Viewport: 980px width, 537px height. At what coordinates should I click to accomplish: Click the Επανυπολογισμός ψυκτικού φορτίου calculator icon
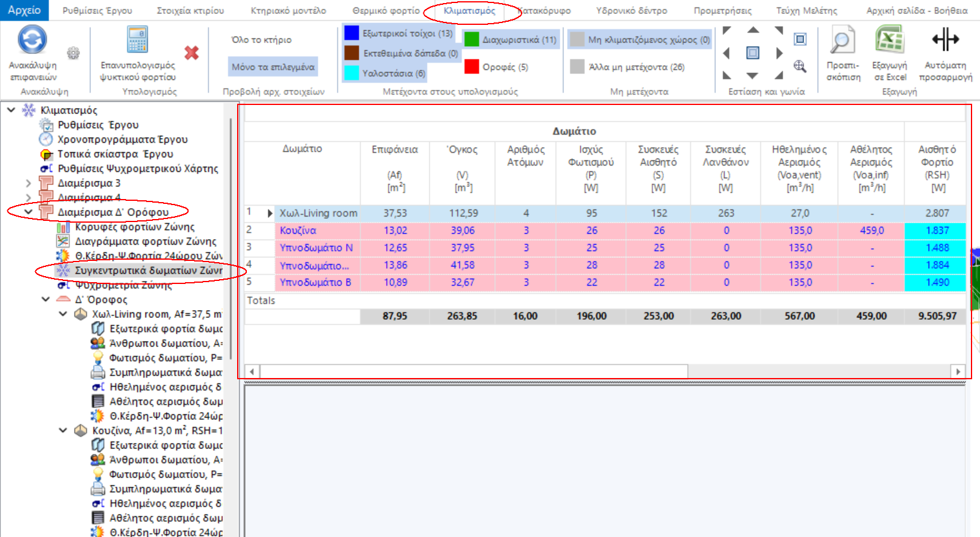point(138,40)
